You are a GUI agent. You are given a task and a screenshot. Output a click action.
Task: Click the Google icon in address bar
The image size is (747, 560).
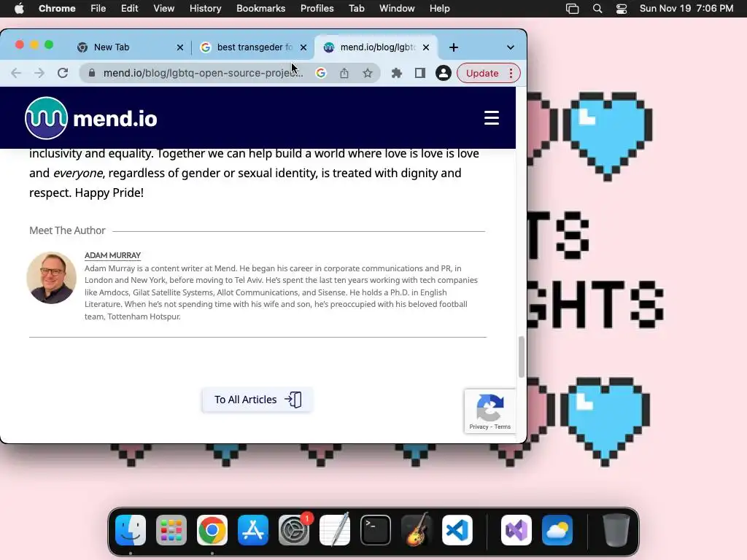coord(321,73)
